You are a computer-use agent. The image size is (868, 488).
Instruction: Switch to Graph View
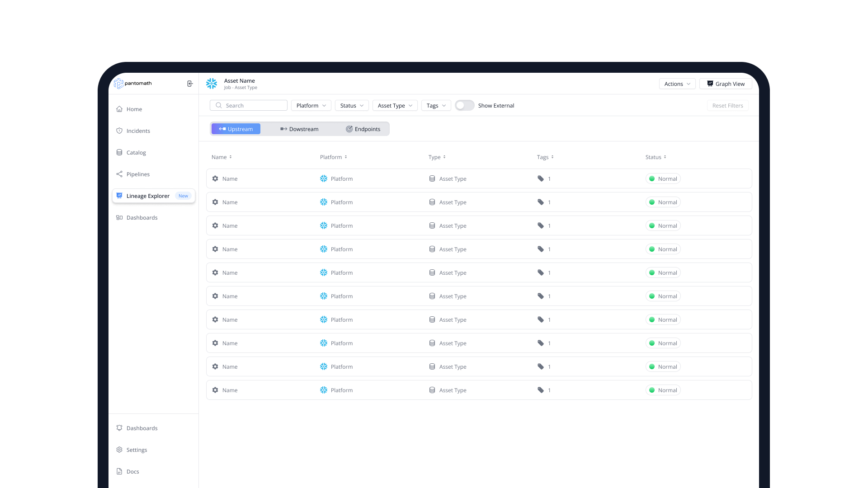(x=726, y=84)
